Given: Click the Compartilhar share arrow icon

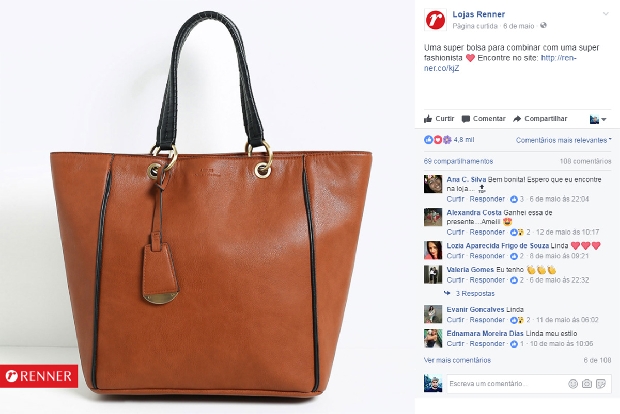Looking at the screenshot, I should click(517, 119).
